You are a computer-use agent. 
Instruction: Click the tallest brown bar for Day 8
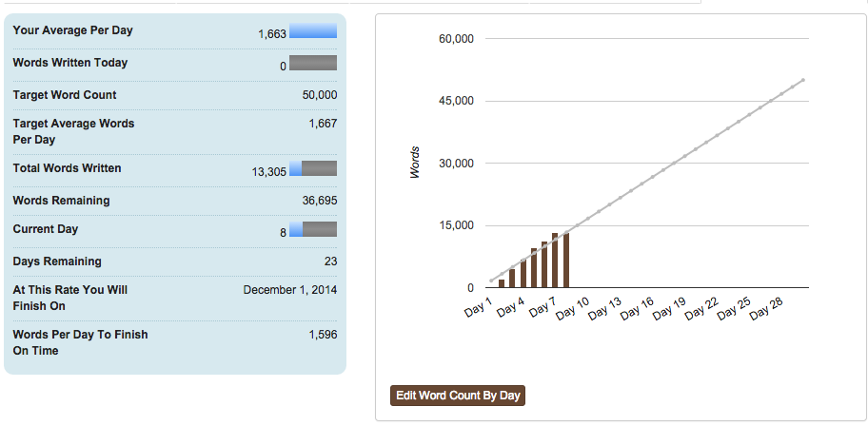point(565,260)
